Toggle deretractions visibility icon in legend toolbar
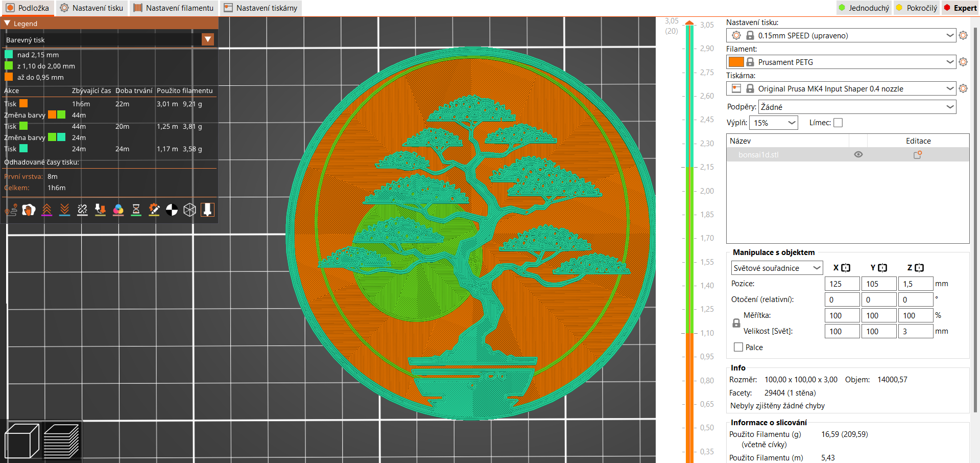The height and width of the screenshot is (463, 980). click(x=64, y=210)
